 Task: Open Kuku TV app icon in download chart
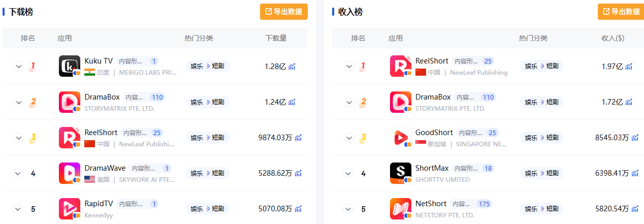pos(70,66)
